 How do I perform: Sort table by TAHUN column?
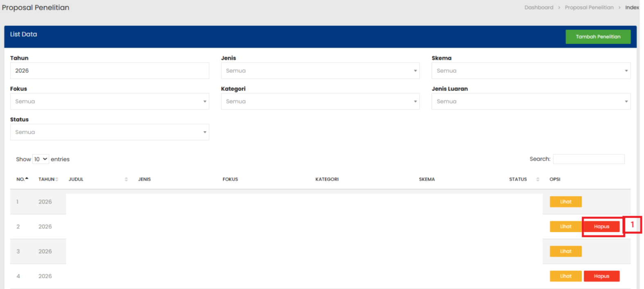(48, 179)
